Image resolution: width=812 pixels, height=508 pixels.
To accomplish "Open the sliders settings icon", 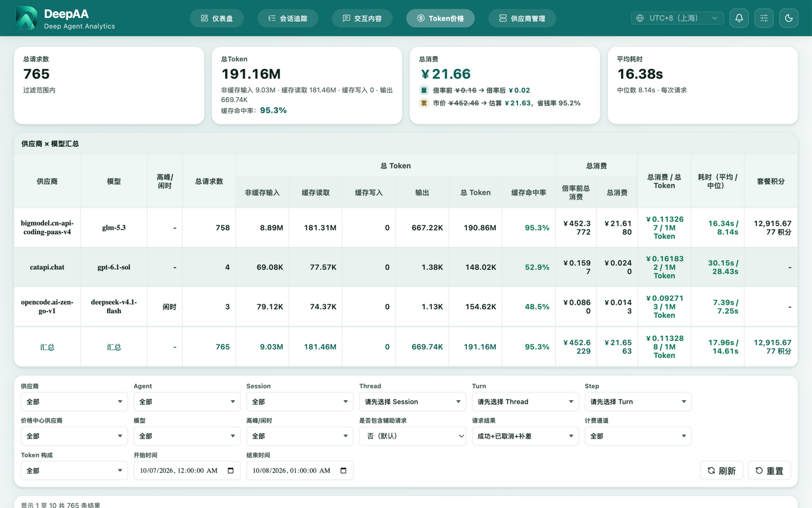I will 764,18.
